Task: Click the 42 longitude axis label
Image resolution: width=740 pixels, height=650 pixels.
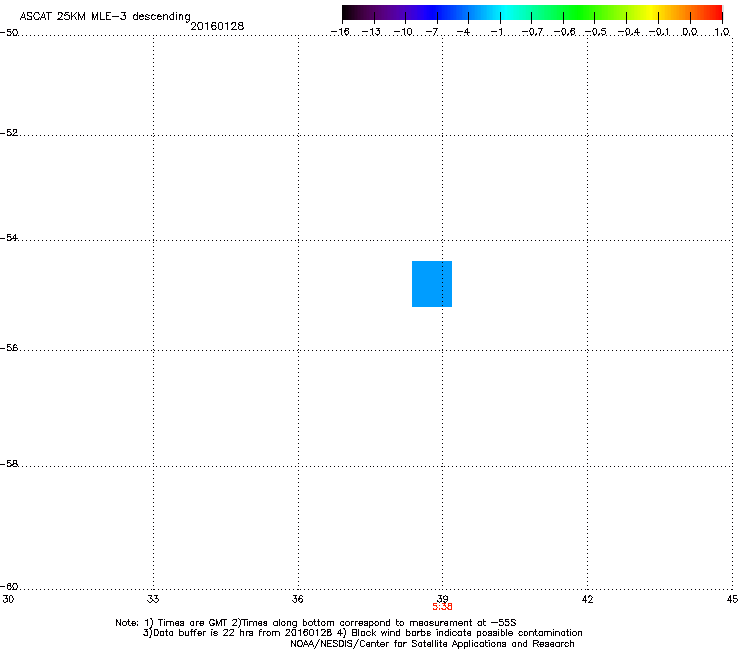Action: tap(587, 599)
